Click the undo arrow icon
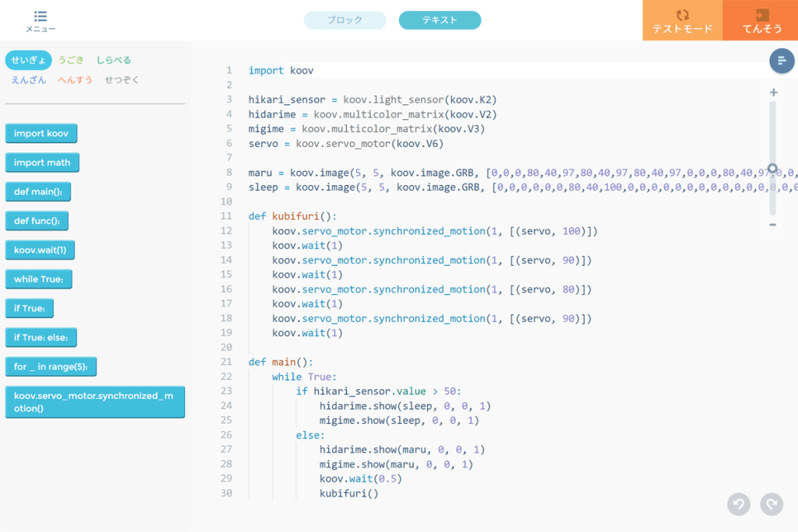The height and width of the screenshot is (532, 798). tap(739, 504)
